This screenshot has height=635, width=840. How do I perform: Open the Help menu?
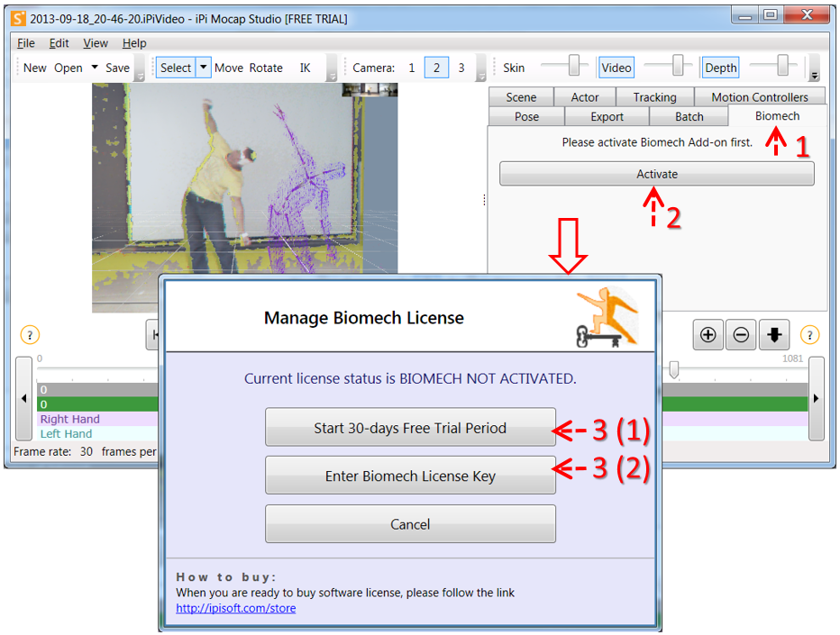[x=134, y=43]
